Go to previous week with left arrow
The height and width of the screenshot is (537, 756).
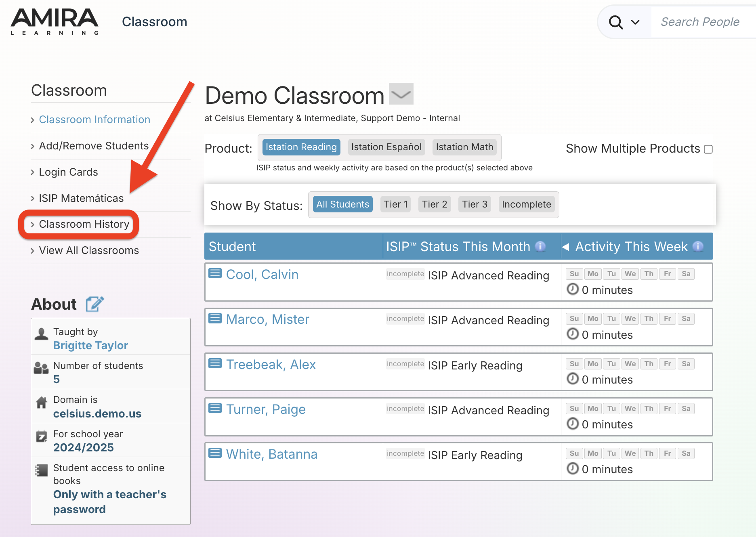[566, 247]
